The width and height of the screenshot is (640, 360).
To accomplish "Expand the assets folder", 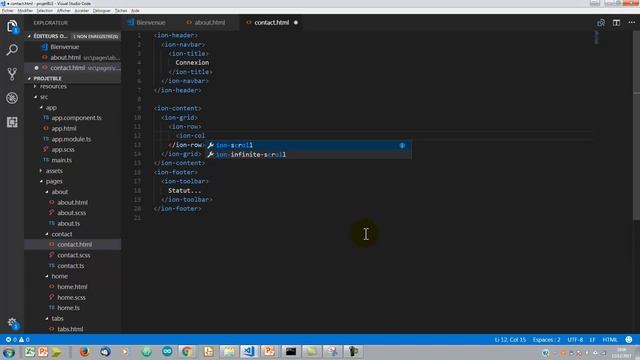I will 54,171.
